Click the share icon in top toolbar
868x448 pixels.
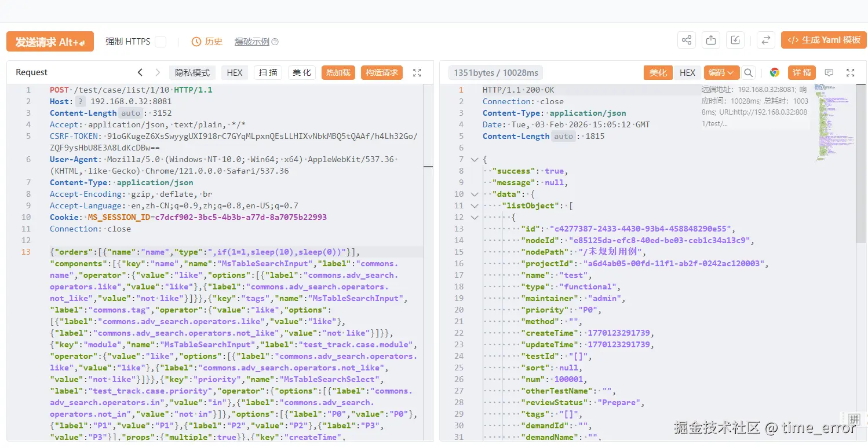(x=687, y=40)
